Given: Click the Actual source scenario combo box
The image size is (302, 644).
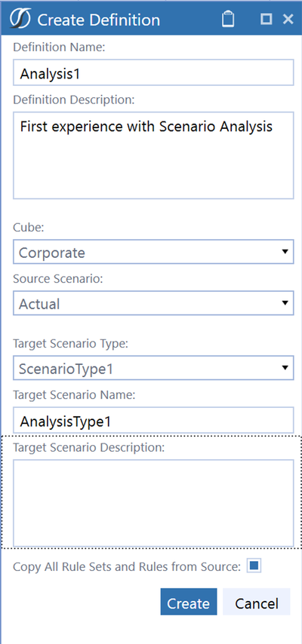Looking at the screenshot, I should 153,303.
